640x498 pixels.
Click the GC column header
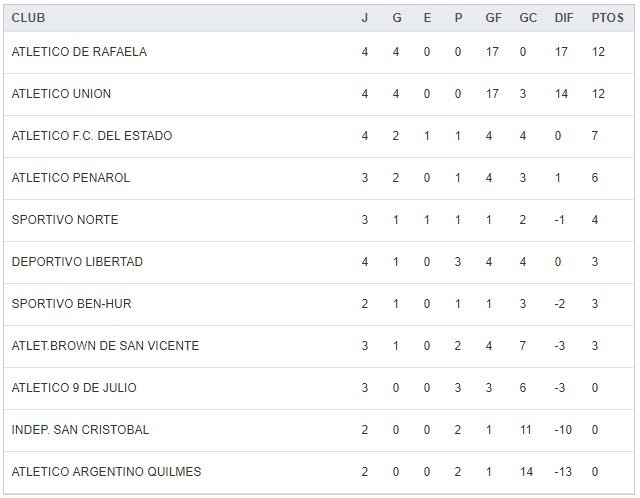(x=528, y=18)
